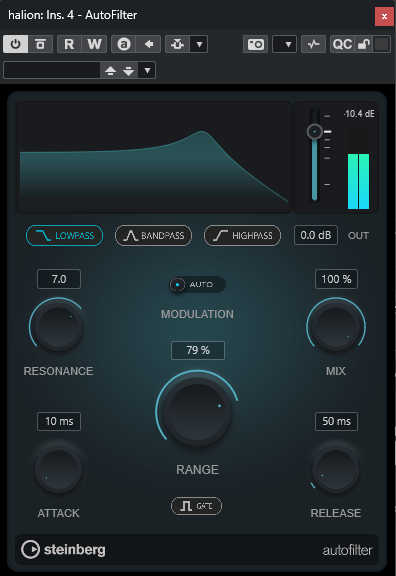Click the Steinberg logo
This screenshot has width=396, height=576.
63,550
